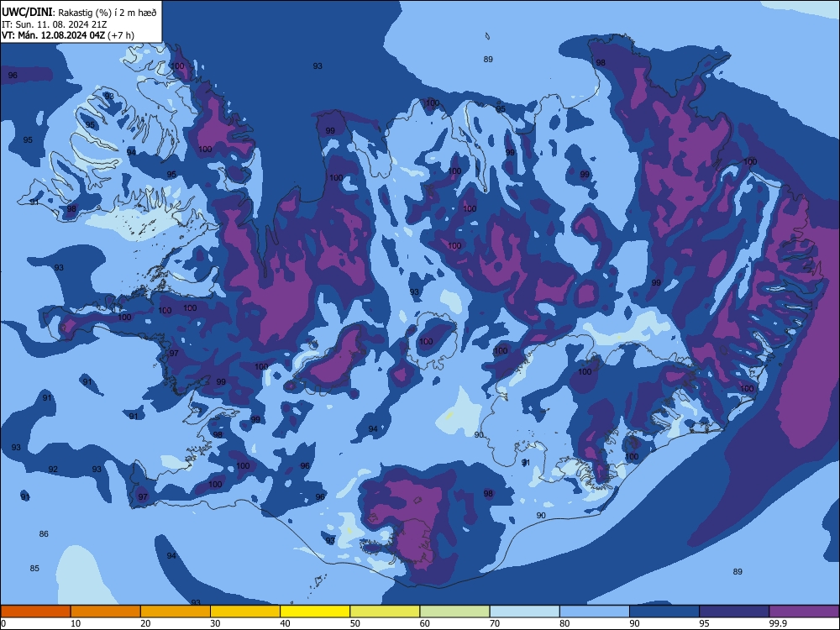Pick the 40–50 bright yellow legend swatch

[x=315, y=612]
